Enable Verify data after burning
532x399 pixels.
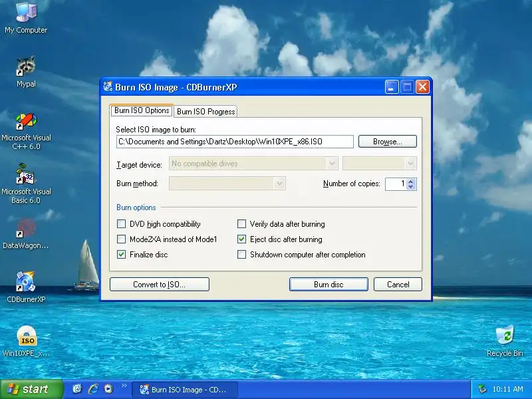tap(241, 224)
